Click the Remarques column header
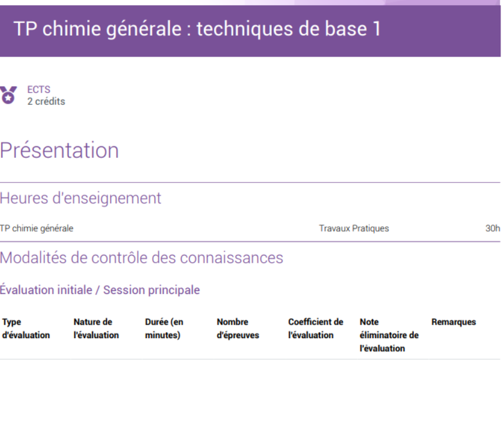This screenshot has width=504, height=440. coord(453,322)
